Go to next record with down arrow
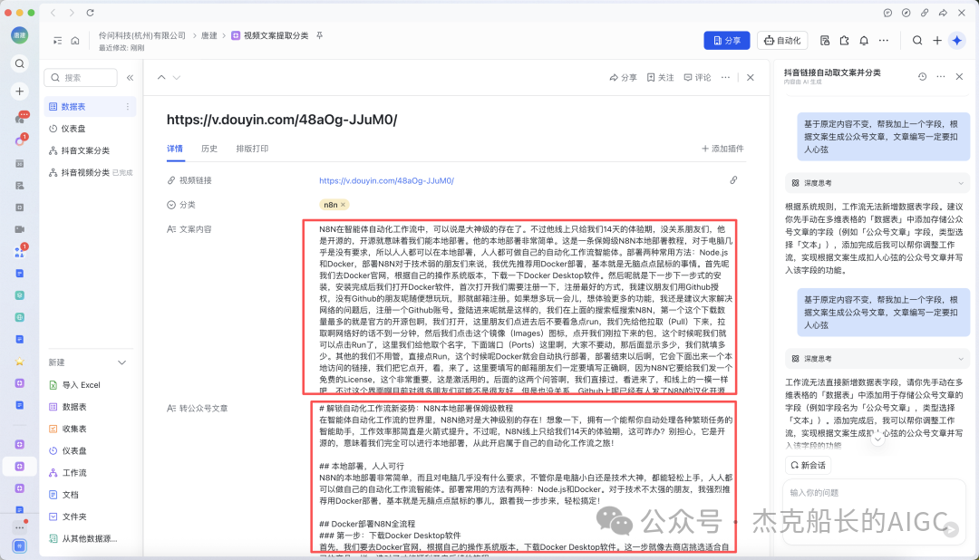 tap(177, 77)
